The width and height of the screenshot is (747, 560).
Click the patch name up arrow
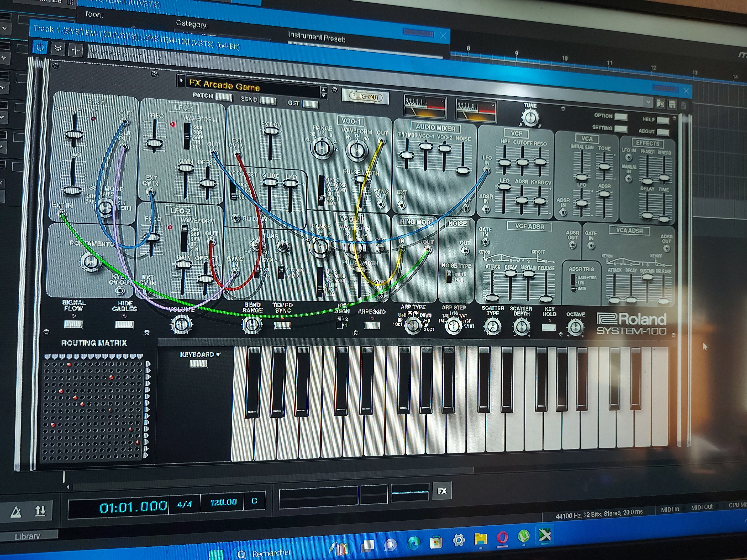click(x=323, y=89)
